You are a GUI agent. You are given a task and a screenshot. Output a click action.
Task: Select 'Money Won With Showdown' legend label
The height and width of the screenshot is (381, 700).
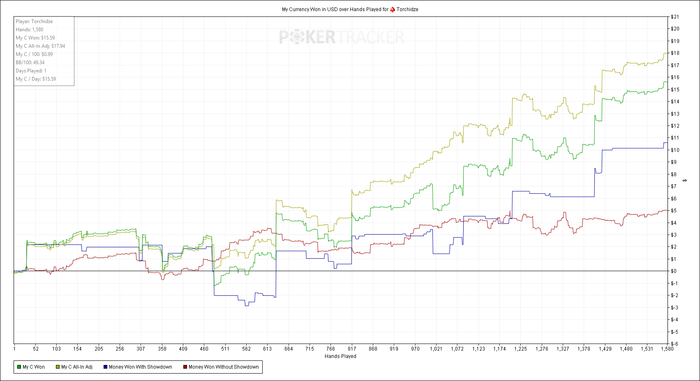(140, 367)
